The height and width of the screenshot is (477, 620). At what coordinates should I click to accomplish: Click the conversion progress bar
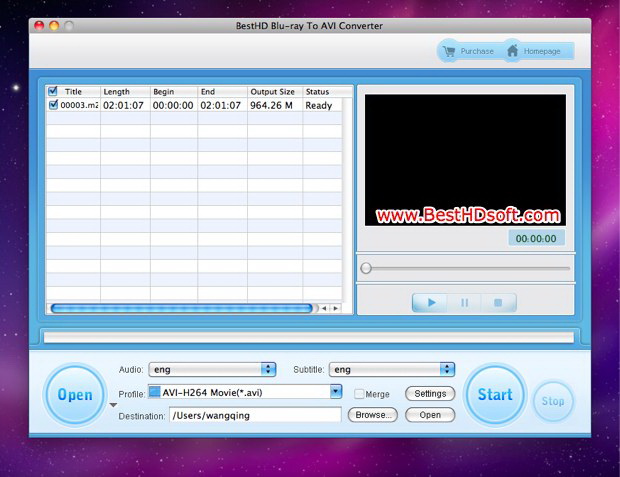tap(309, 337)
